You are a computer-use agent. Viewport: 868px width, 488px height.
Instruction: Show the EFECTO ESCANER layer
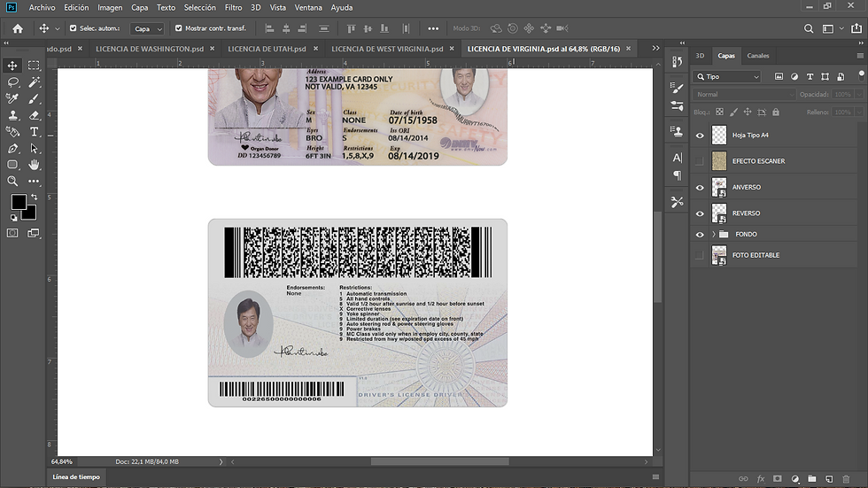700,161
